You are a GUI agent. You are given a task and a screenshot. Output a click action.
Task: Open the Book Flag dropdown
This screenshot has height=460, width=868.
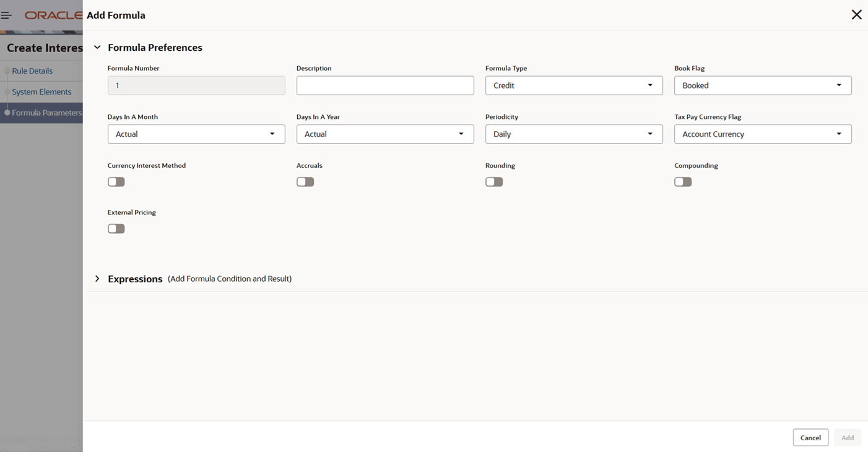[x=762, y=85]
